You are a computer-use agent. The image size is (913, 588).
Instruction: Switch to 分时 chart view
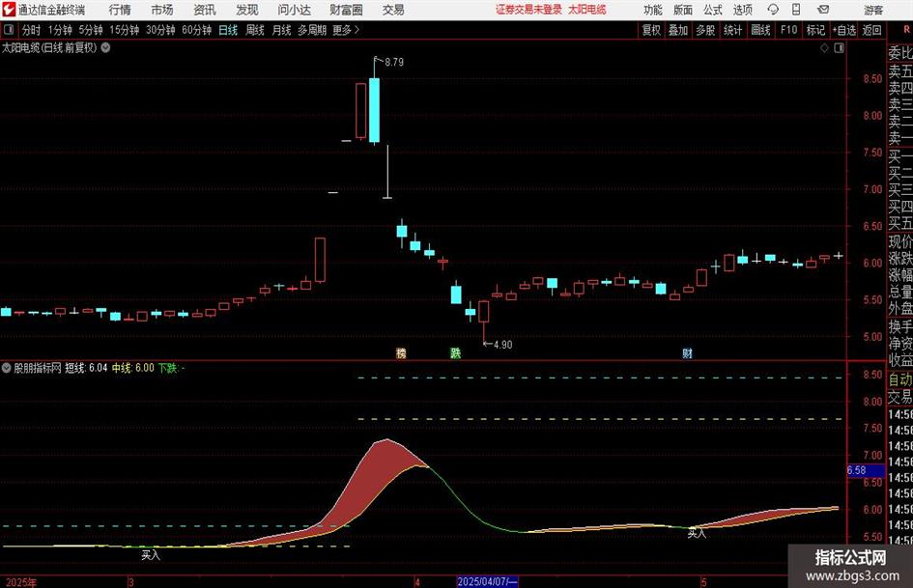pyautogui.click(x=31, y=30)
